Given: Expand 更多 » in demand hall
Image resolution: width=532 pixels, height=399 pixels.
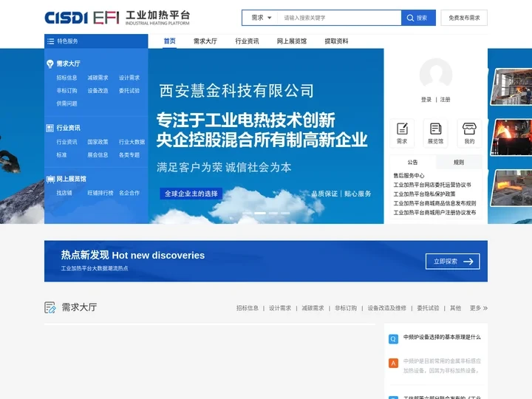Looking at the screenshot, I should click(478, 308).
